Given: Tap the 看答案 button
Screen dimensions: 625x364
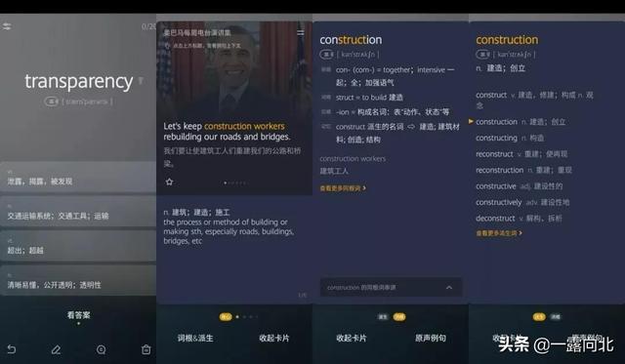Looking at the screenshot, I should point(78,315).
